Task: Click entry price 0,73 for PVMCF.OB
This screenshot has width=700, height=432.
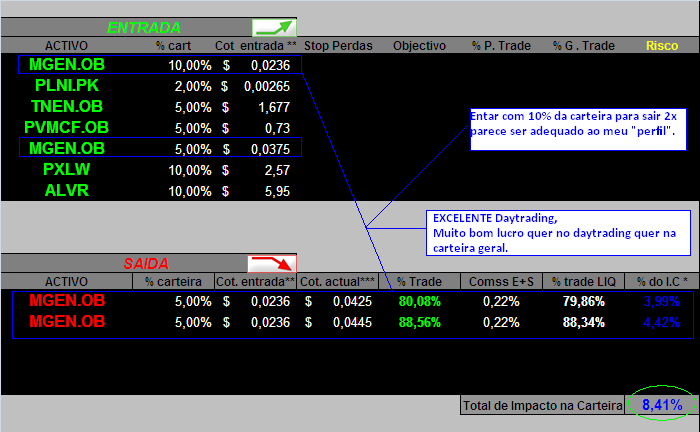Action: (x=277, y=128)
